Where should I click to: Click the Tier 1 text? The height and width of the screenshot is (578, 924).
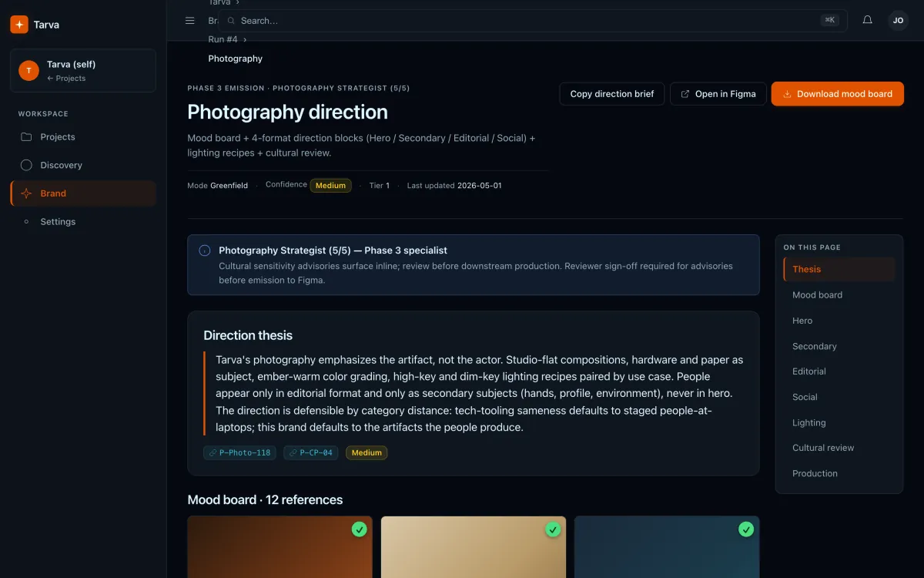pos(380,186)
